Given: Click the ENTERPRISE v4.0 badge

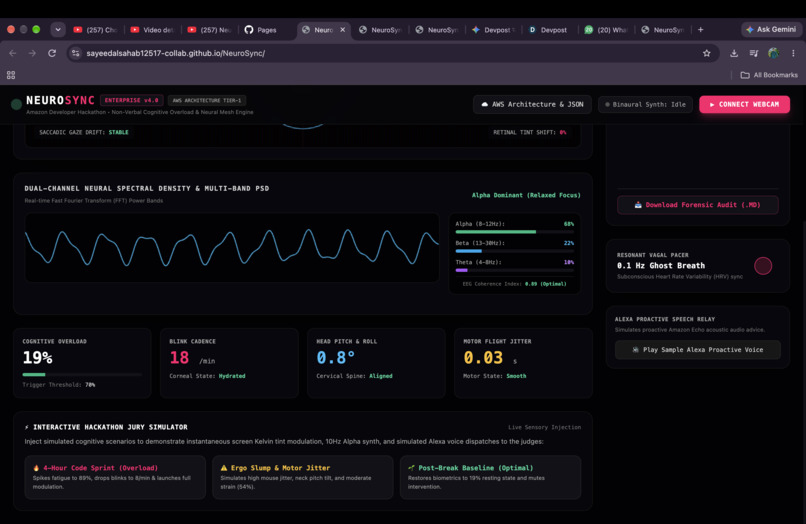Looking at the screenshot, I should 132,100.
